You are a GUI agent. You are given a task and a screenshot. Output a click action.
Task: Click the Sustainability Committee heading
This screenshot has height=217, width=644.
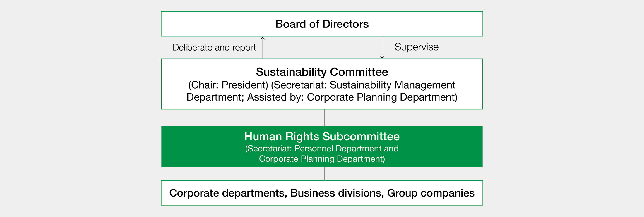[x=322, y=72]
